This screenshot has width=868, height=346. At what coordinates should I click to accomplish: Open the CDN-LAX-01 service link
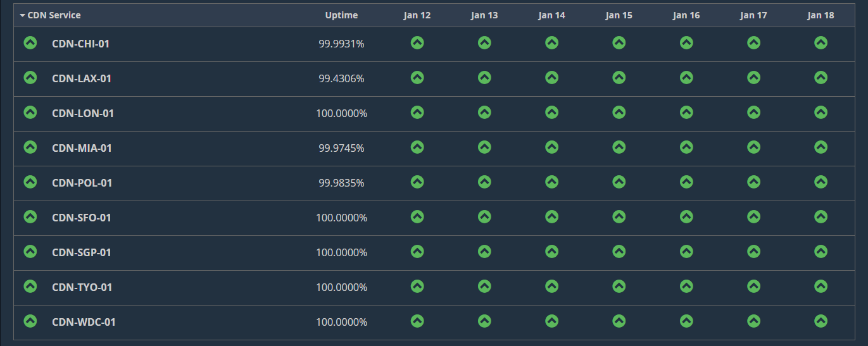pyautogui.click(x=82, y=78)
